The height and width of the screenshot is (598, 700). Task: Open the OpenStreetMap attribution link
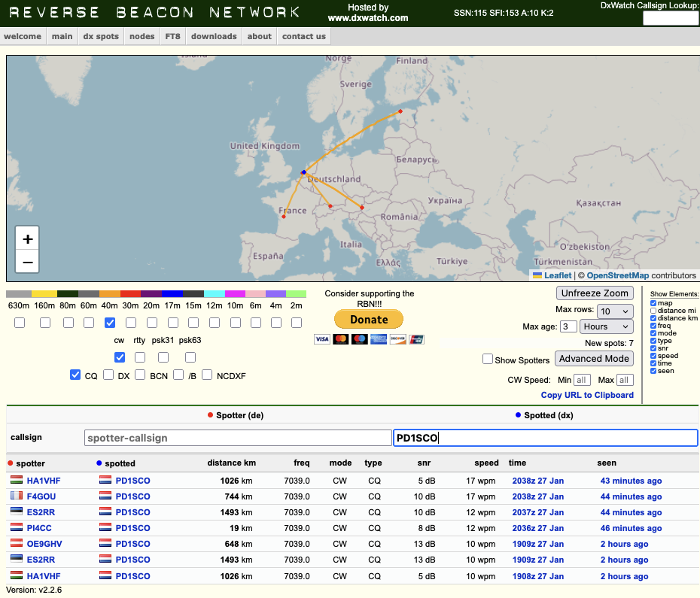click(617, 275)
